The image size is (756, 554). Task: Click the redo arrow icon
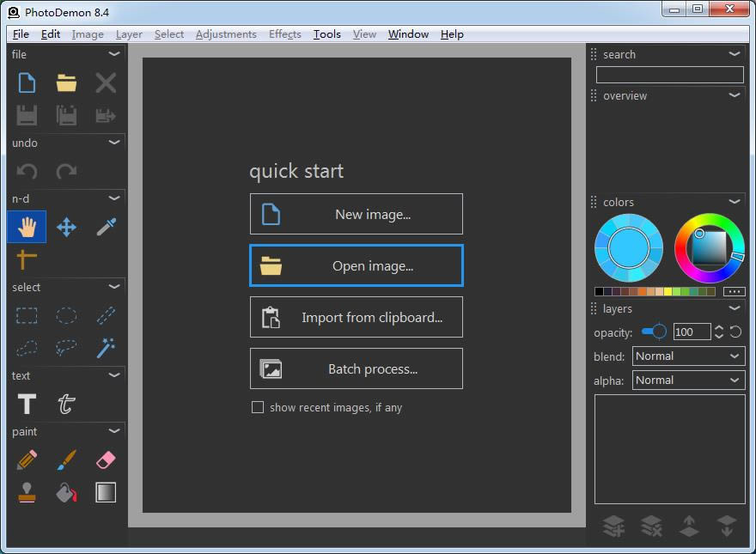click(x=66, y=171)
